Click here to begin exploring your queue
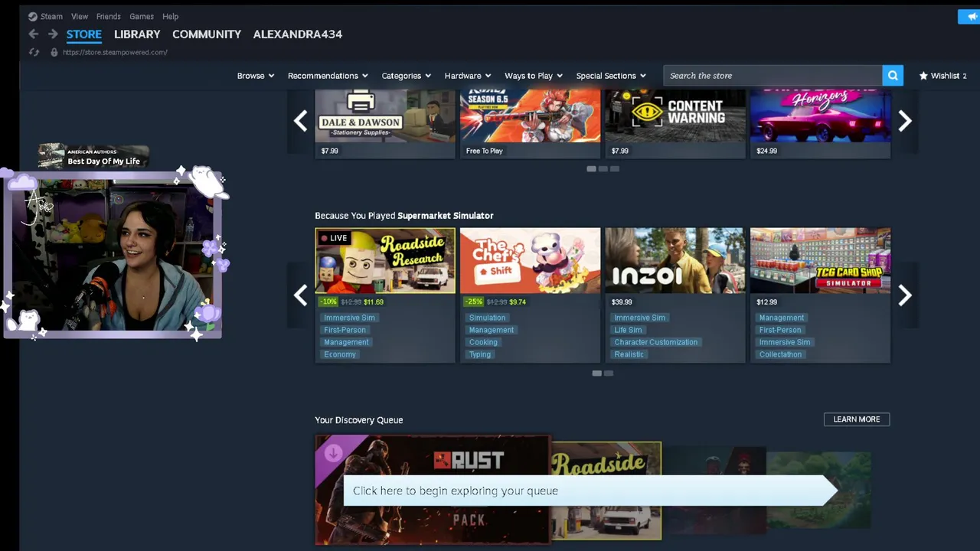This screenshot has height=551, width=980. coord(590,491)
